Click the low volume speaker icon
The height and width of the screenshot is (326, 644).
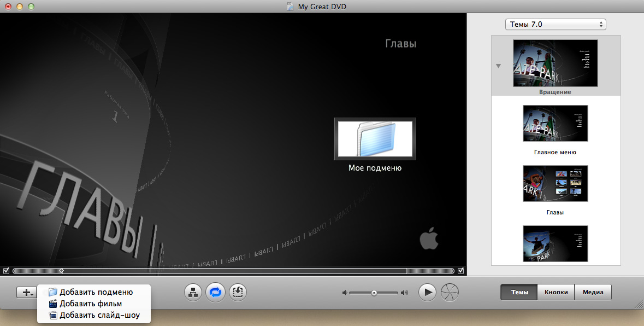pyautogui.click(x=345, y=293)
